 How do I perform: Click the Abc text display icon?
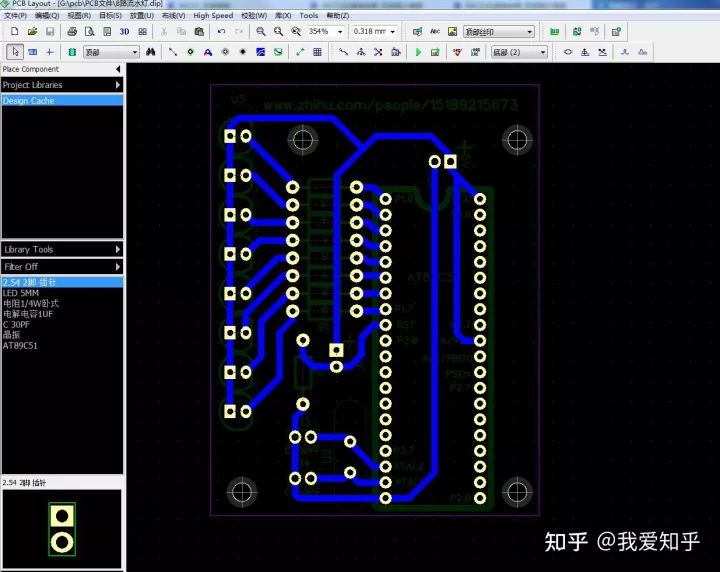tap(435, 32)
